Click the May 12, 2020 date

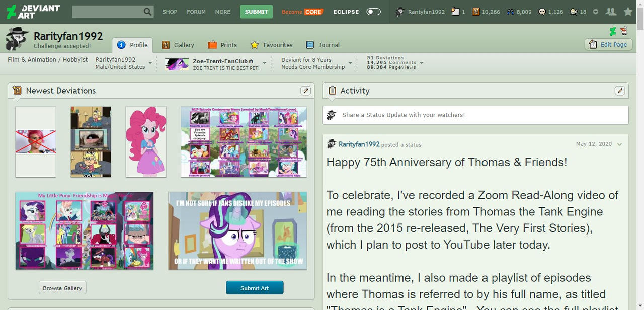(594, 144)
